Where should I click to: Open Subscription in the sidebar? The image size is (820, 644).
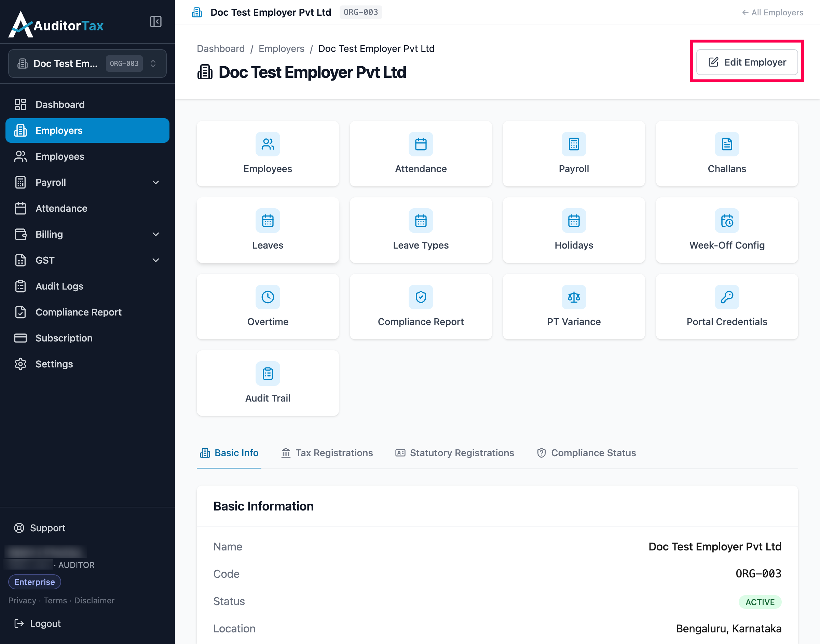click(87, 338)
